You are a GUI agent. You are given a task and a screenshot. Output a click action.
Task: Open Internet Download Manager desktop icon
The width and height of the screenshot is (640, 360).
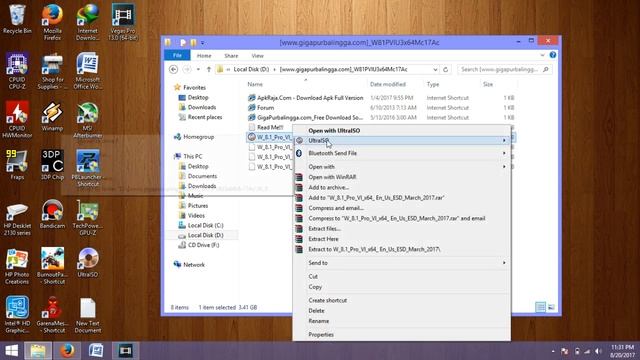tap(87, 22)
